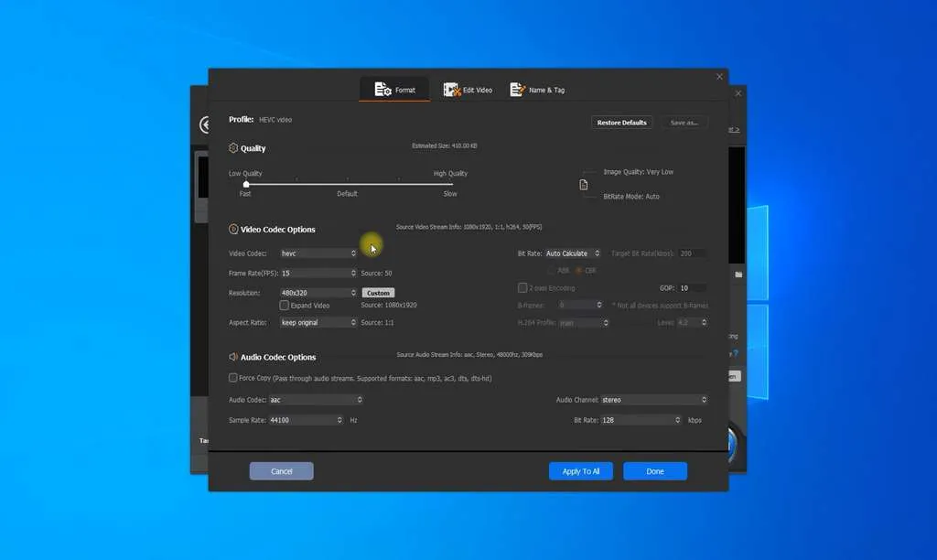Click the Edit Video tab's clapperboard icon
The image size is (937, 560).
(x=450, y=90)
